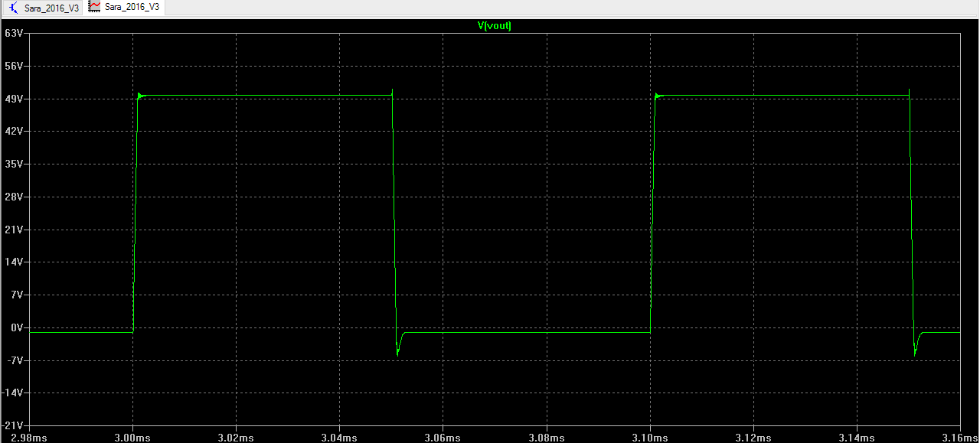Click the -7V vertical axis label
This screenshot has height=443, width=980.
tap(16, 360)
